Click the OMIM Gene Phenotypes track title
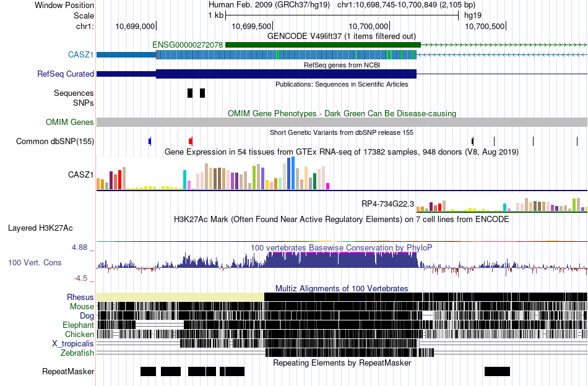This screenshot has width=588, height=386. point(342,113)
